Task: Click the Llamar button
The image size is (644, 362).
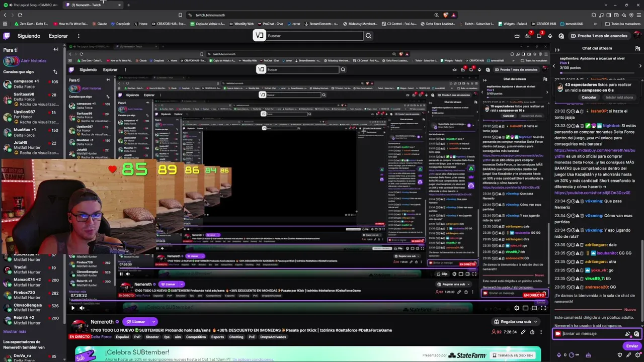Action: 136,322
